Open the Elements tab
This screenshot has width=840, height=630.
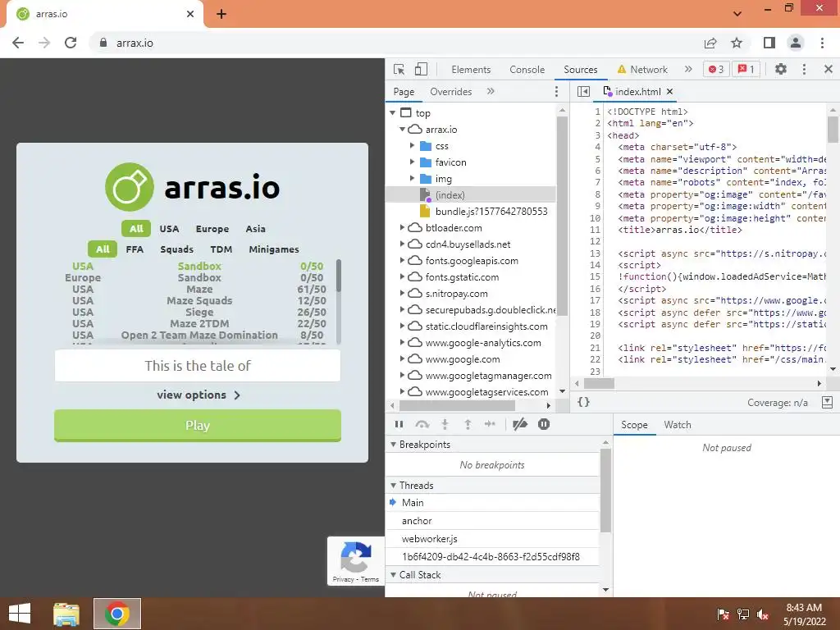(x=471, y=70)
